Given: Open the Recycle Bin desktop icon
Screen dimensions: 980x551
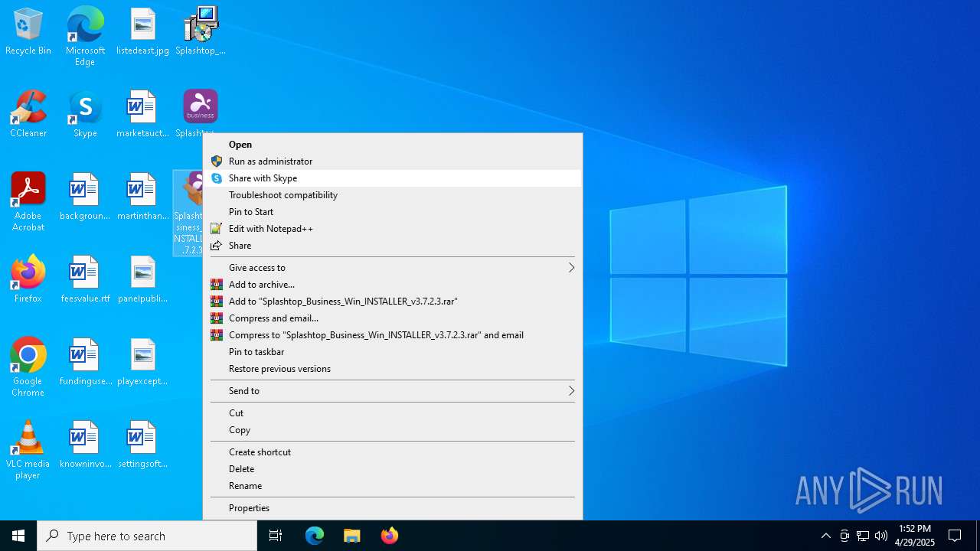Looking at the screenshot, I should 28,32.
